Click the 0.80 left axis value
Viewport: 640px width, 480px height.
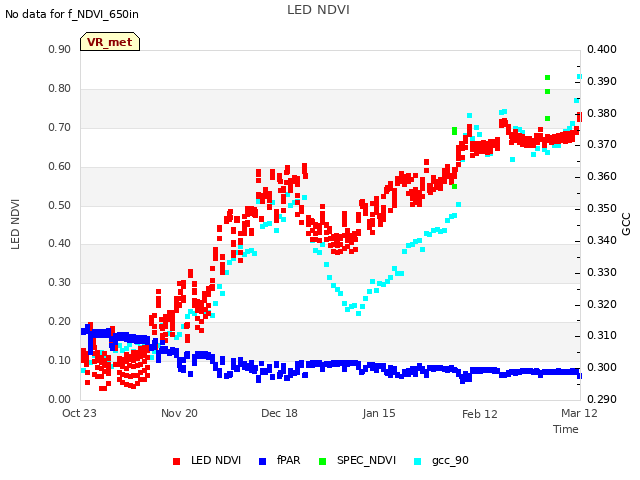[x=60, y=89]
